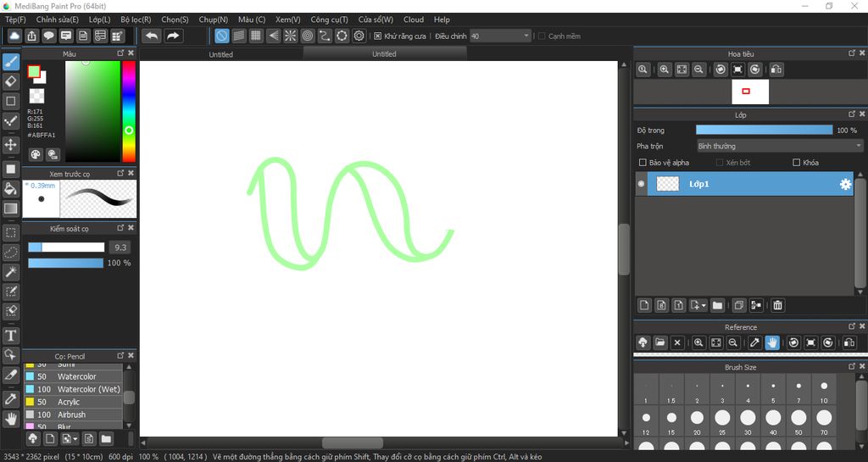Open color palette icon in Color panel

[36, 154]
